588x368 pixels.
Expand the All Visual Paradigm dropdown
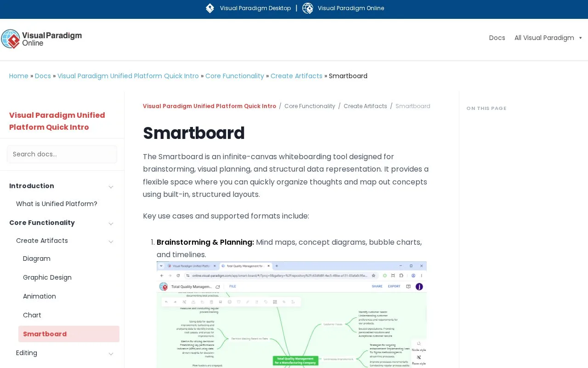point(548,38)
